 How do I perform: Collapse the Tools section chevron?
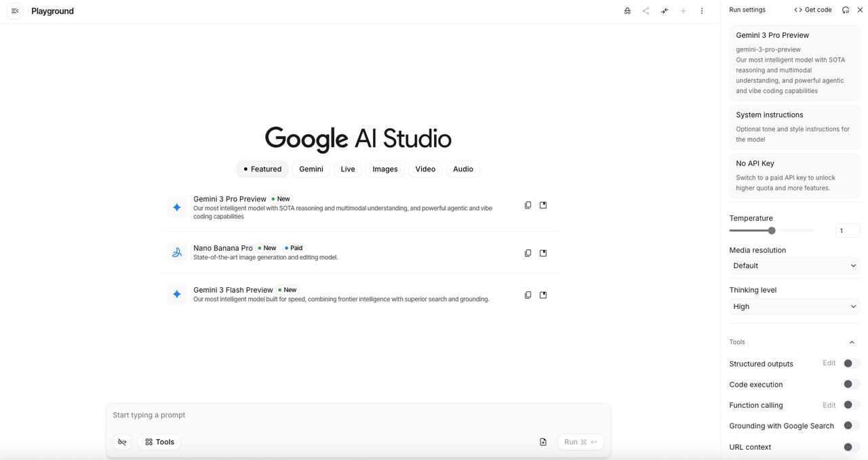click(852, 343)
